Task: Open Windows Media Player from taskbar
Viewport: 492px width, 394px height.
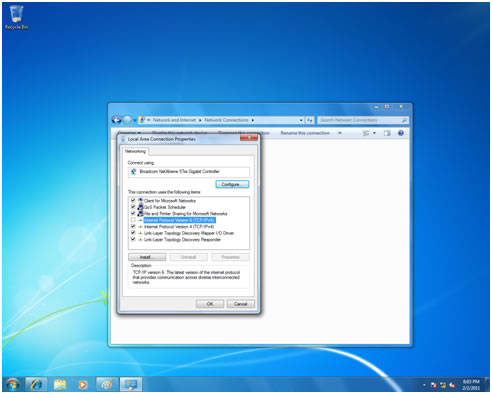Action: [x=83, y=385]
